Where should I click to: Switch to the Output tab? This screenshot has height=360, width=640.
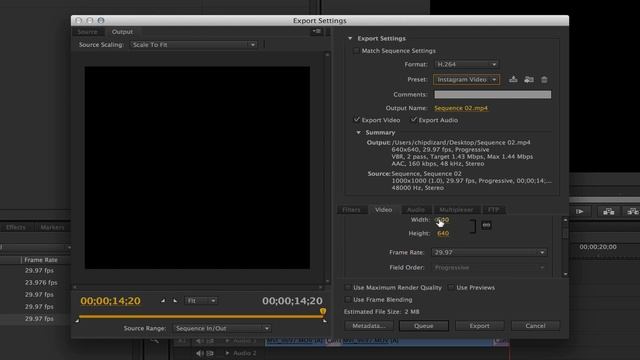[122, 32]
